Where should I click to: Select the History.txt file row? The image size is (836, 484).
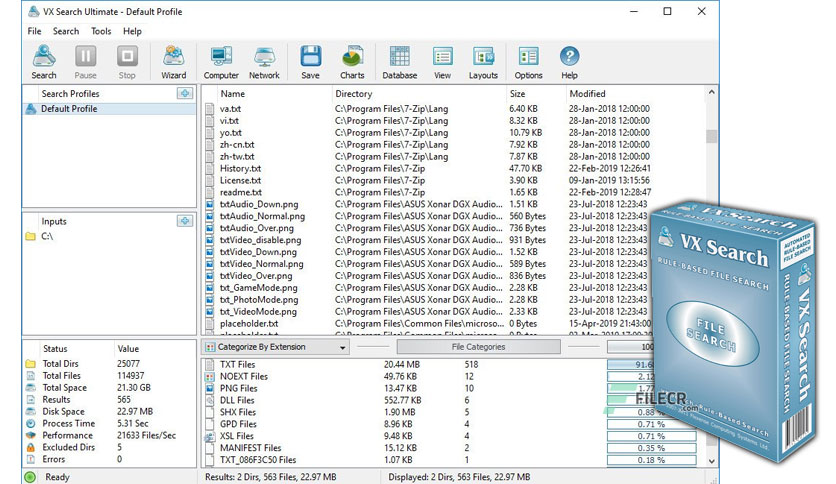tap(428, 168)
